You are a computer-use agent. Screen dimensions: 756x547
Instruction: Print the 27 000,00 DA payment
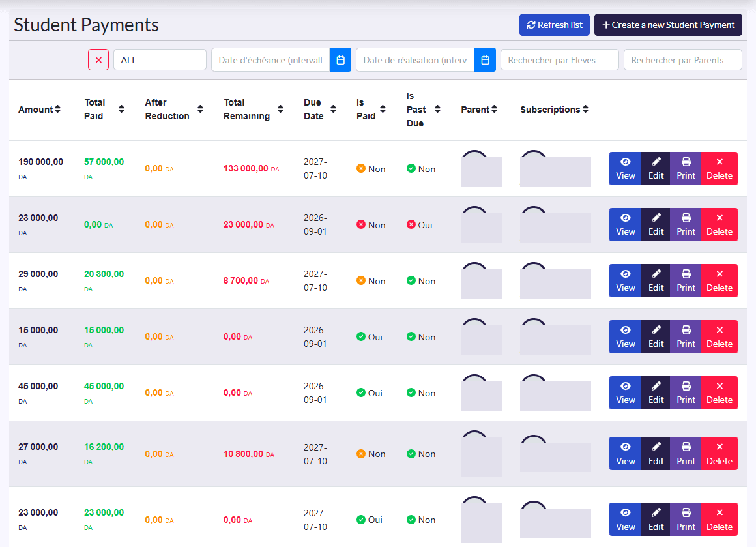pos(686,453)
